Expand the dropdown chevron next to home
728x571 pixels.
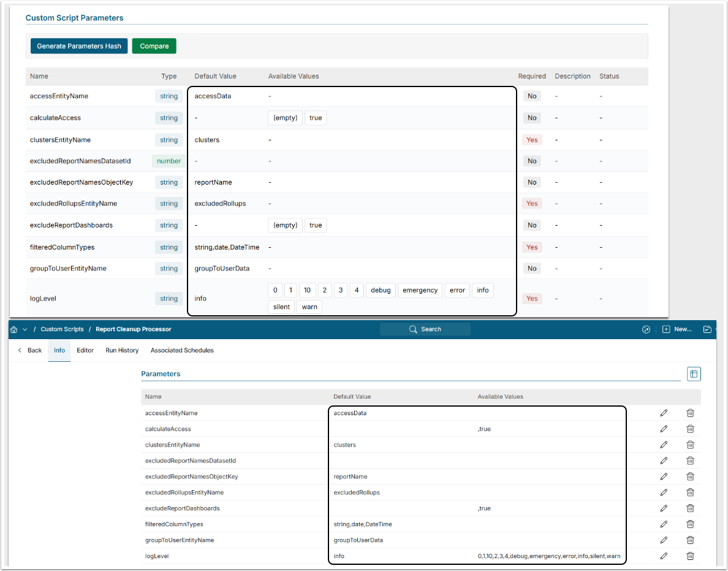tap(25, 329)
